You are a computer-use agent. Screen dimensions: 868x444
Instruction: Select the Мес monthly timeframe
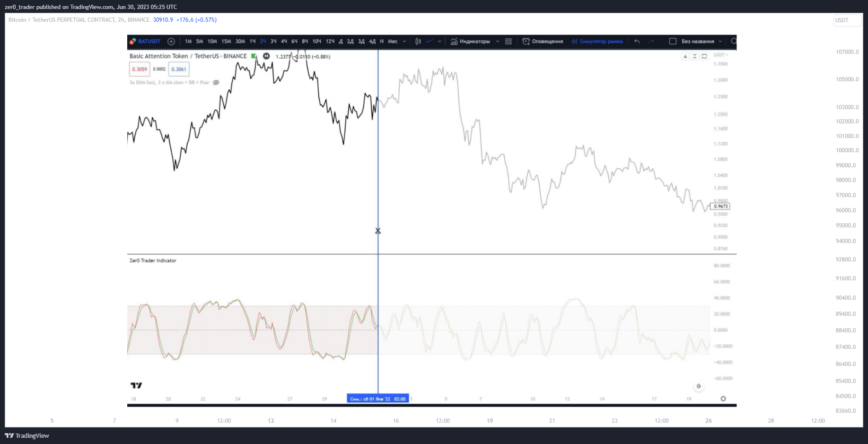[x=393, y=42]
